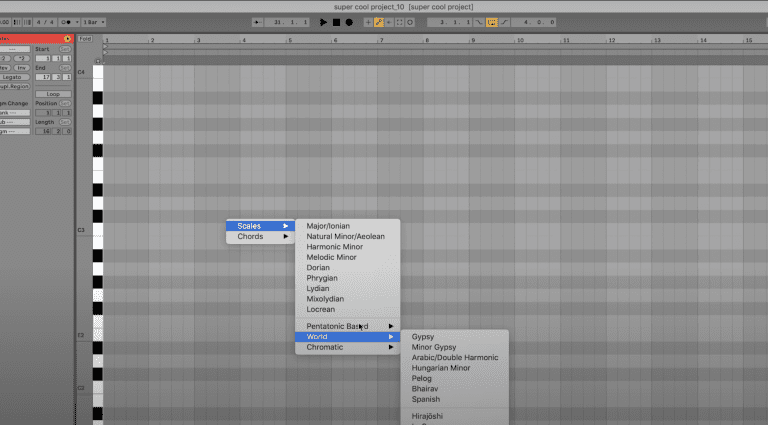Screen dimensions: 768x425
Task: Click the Stop button in transport
Action: 337,21
